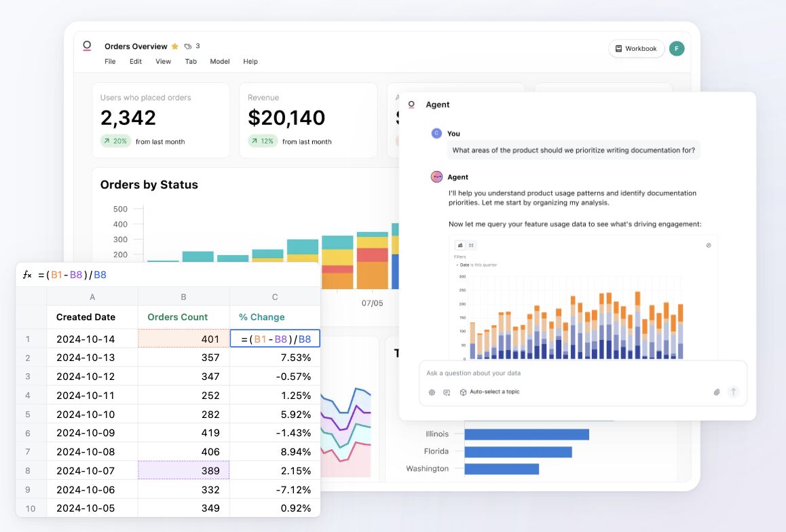786x532 pixels.
Task: Select the cell showing -7.12%
Action: click(x=275, y=489)
